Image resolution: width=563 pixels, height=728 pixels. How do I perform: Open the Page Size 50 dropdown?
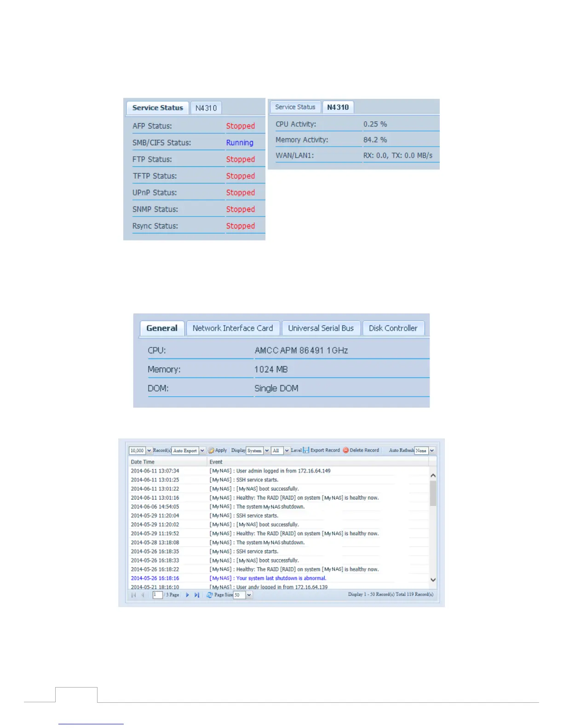pos(249,595)
